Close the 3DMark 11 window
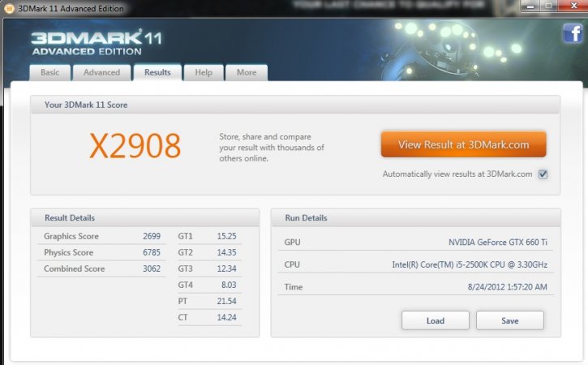Image resolution: width=588 pixels, height=365 pixels. [x=573, y=6]
